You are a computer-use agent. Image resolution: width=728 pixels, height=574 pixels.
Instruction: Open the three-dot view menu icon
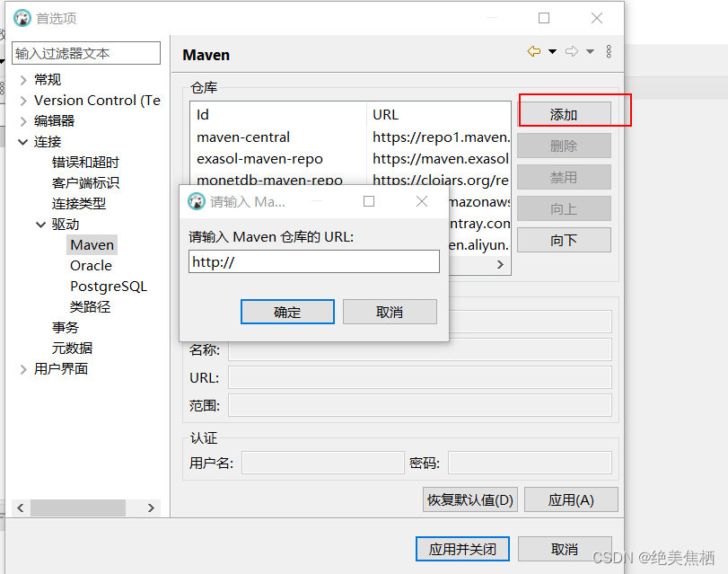(x=609, y=52)
